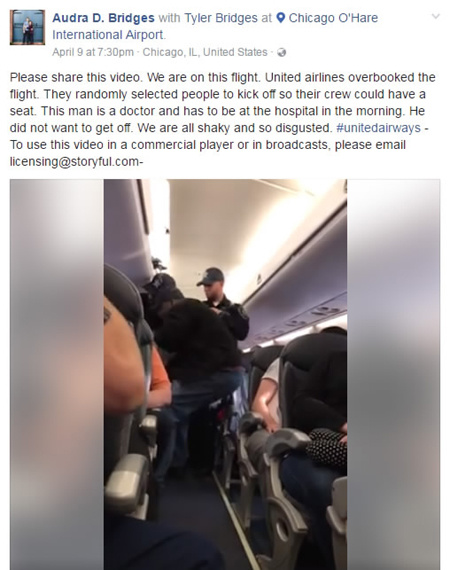Click the Audra D. Bridges name link
450x570 pixels.
tap(103, 18)
